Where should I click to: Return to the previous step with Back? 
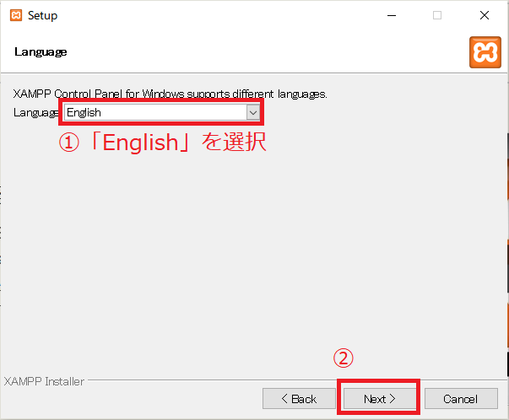299,399
